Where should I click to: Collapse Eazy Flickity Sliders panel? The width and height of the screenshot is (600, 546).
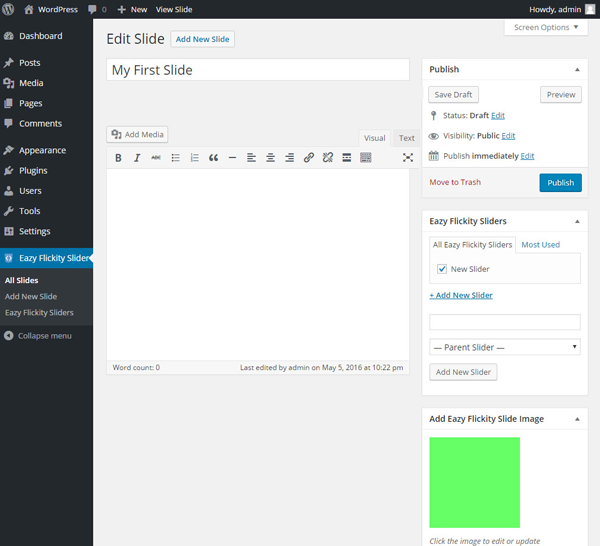point(577,222)
